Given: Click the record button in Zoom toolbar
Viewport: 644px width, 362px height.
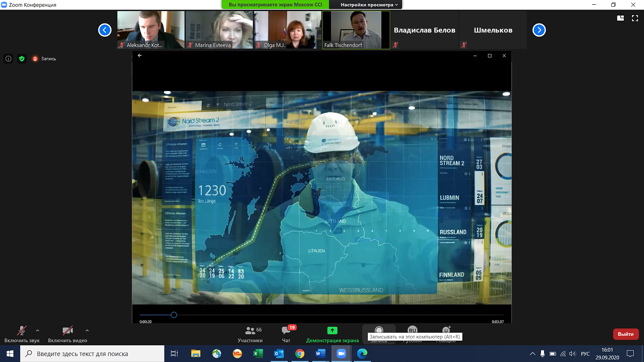Looking at the screenshot, I should click(x=379, y=330).
